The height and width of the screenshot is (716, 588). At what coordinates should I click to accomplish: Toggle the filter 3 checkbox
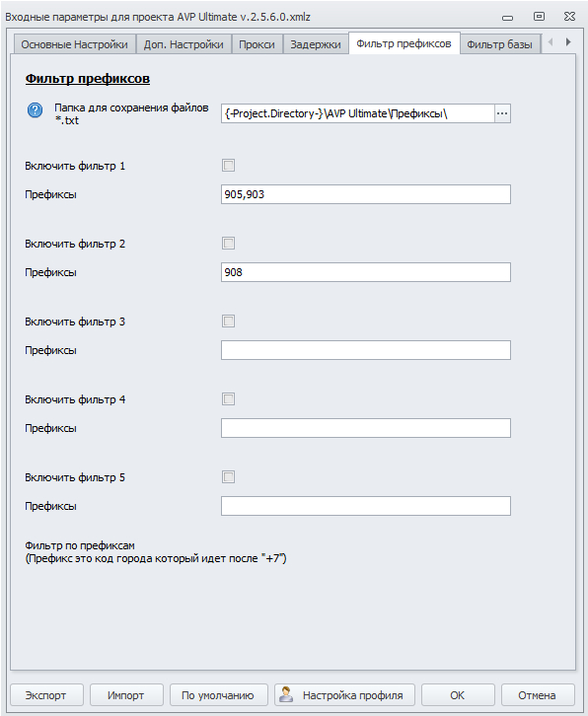229,321
